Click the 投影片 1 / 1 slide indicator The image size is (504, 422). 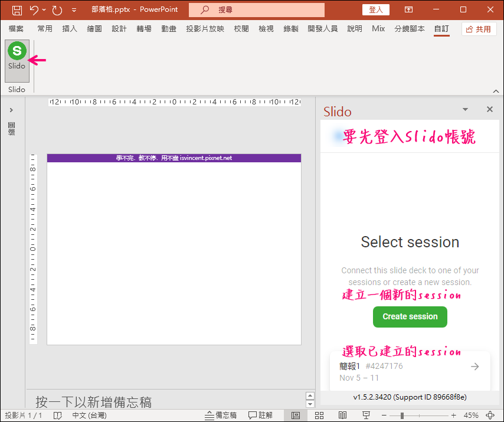click(24, 416)
